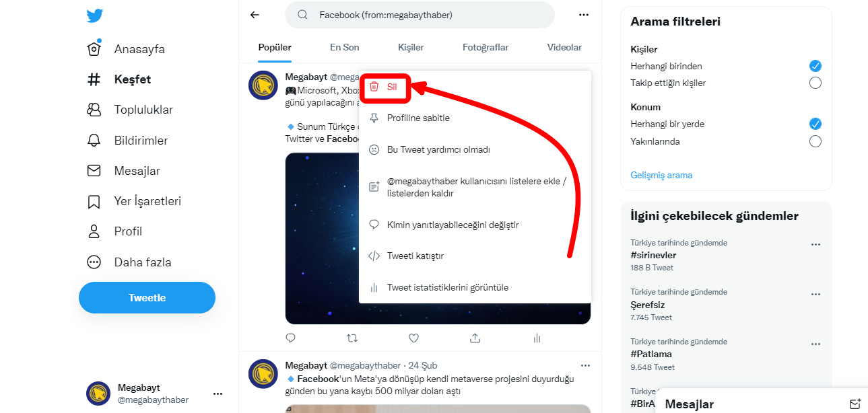Switch to the 'En Son' tab
This screenshot has height=413, width=868.
coord(344,47)
